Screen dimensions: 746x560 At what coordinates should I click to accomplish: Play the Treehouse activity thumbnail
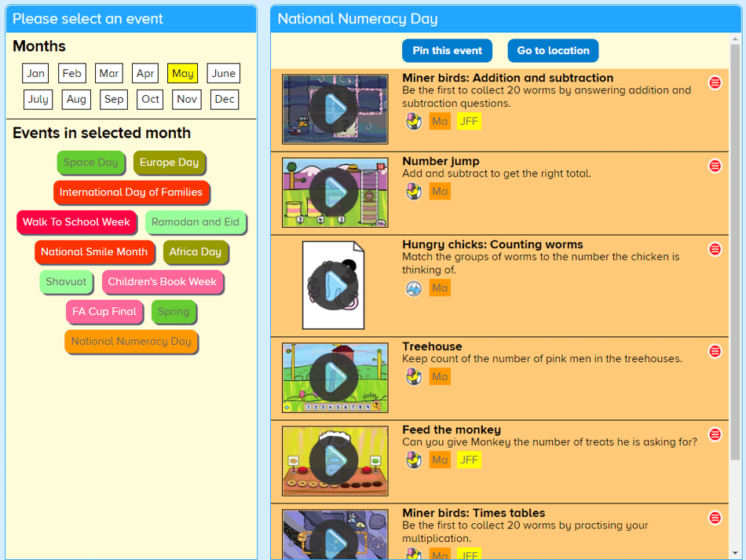point(335,378)
